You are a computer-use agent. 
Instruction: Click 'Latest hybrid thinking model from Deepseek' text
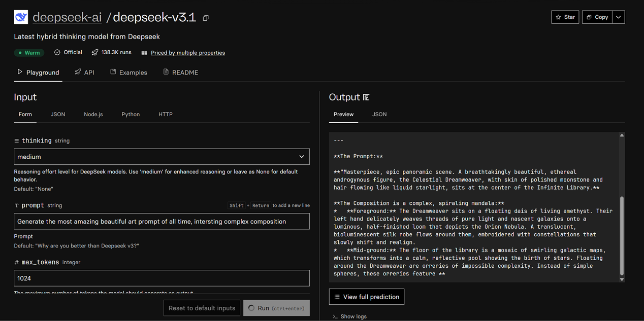click(x=87, y=37)
